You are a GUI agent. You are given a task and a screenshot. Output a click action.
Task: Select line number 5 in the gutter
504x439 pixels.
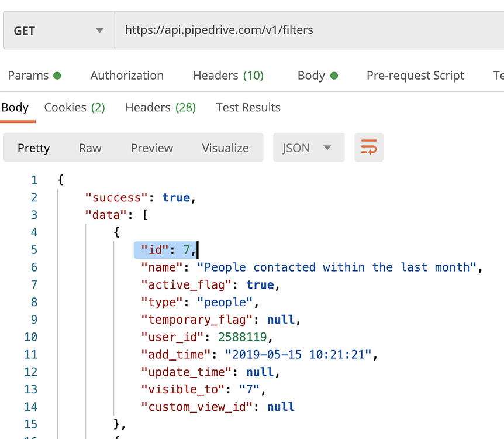coord(34,250)
